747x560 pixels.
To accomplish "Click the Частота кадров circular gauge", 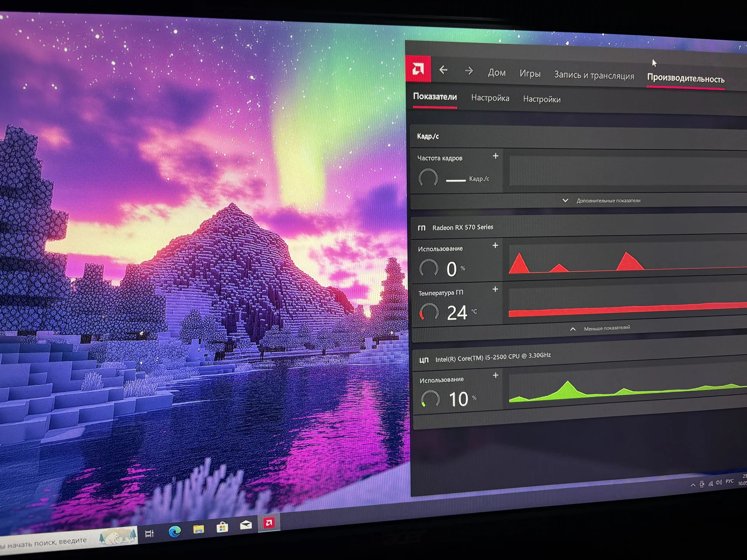I will [x=428, y=178].
